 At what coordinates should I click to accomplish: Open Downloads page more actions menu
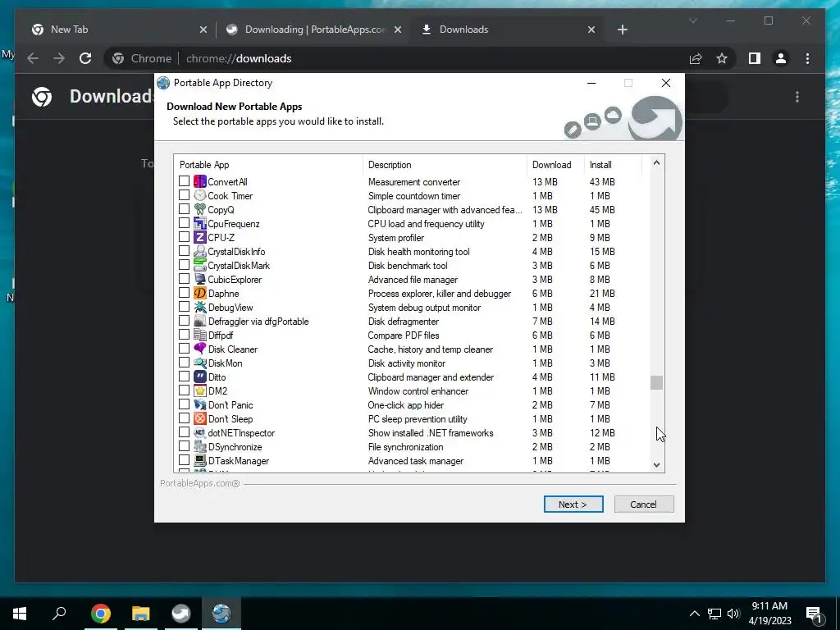tap(797, 97)
